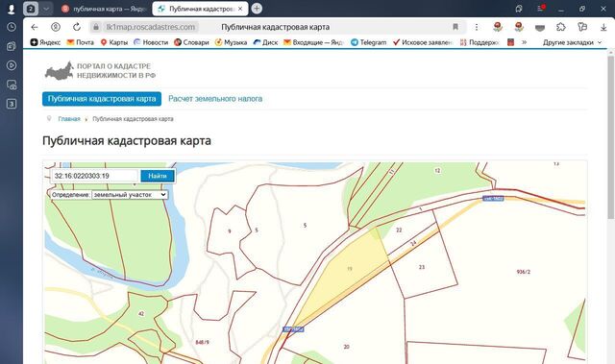Open the 'Исковое заявлен' bookmark
615x364 pixels.
coord(423,42)
